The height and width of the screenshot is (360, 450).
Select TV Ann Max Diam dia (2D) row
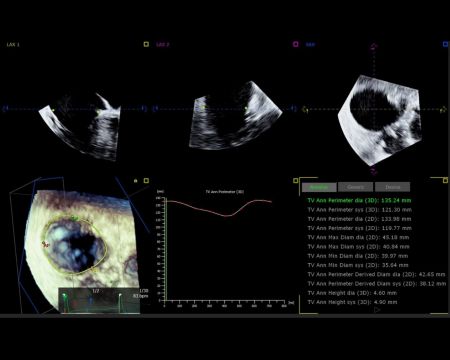[358, 238]
